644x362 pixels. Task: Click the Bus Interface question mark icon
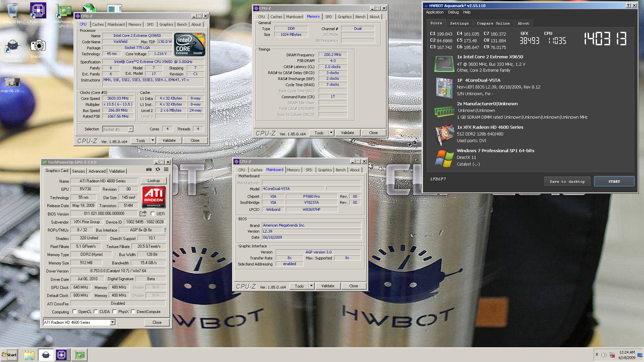point(165,230)
